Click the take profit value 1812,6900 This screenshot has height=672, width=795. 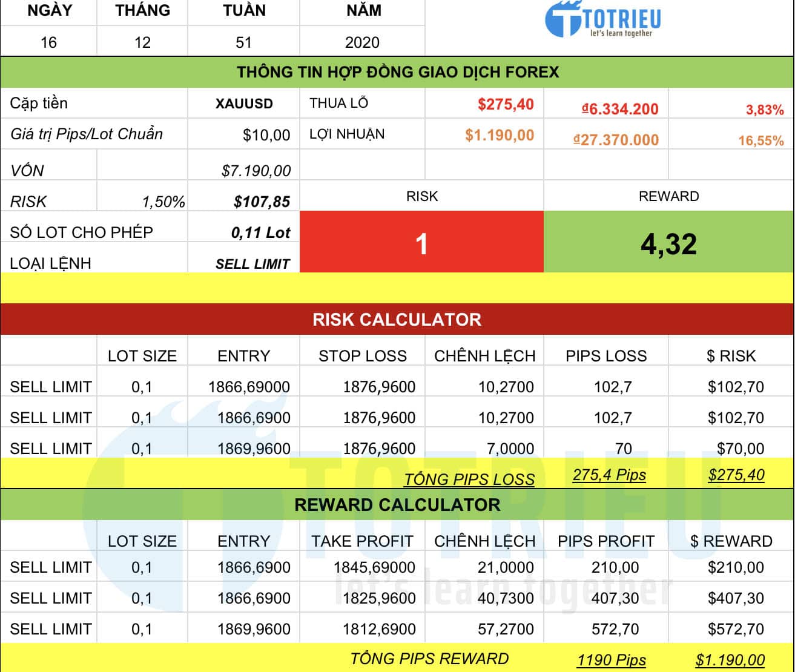click(x=378, y=630)
